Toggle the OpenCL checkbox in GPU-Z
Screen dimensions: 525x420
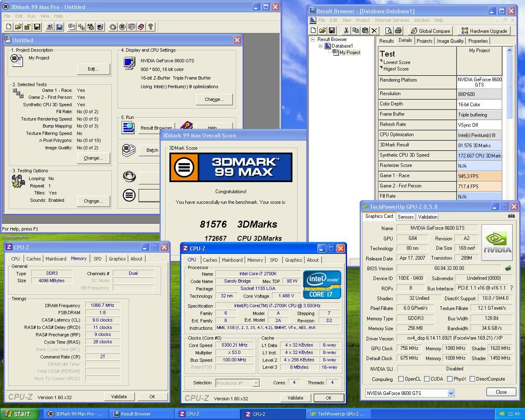pos(401,379)
